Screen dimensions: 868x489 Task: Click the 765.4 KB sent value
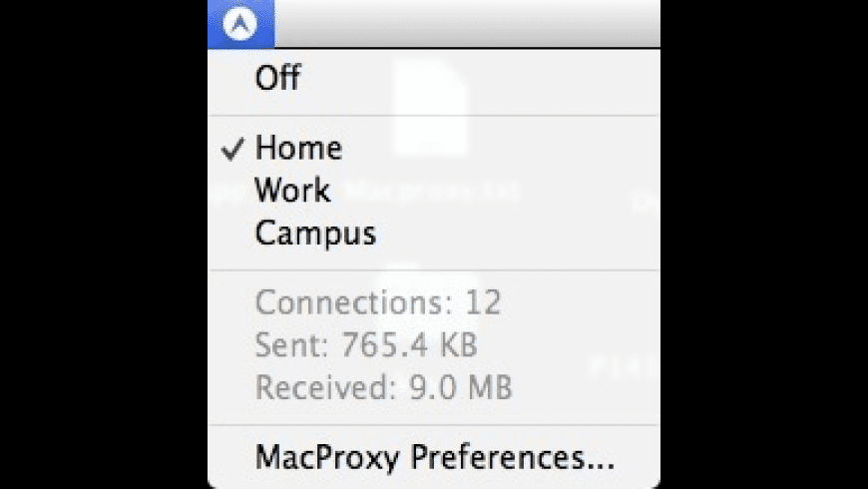coord(409,345)
